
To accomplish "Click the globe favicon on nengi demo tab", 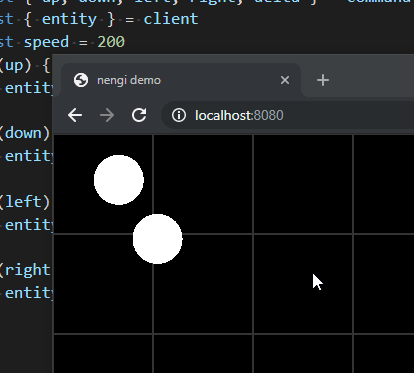I will pyautogui.click(x=81, y=80).
